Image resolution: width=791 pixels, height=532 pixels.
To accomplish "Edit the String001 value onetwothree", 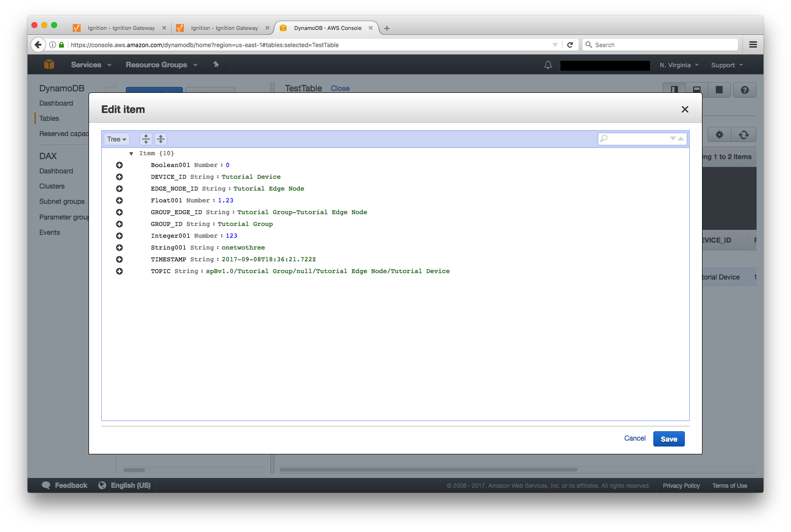I will pyautogui.click(x=243, y=248).
